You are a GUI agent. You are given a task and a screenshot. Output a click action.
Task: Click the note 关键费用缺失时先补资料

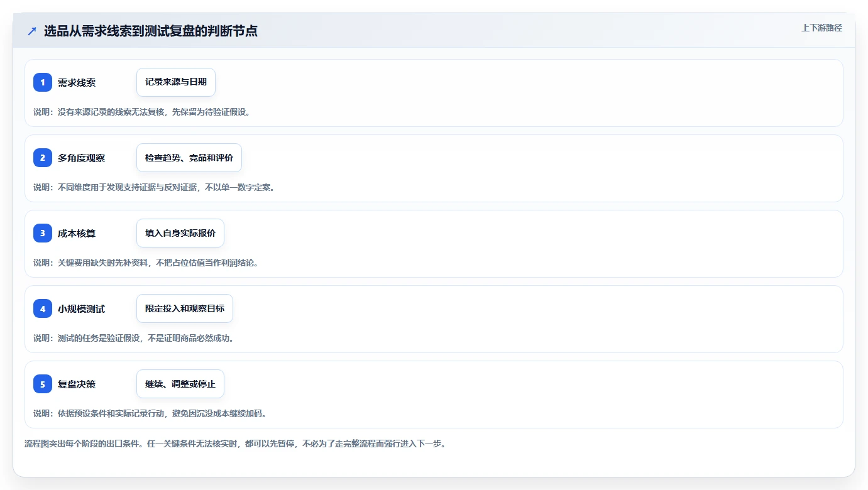click(102, 263)
